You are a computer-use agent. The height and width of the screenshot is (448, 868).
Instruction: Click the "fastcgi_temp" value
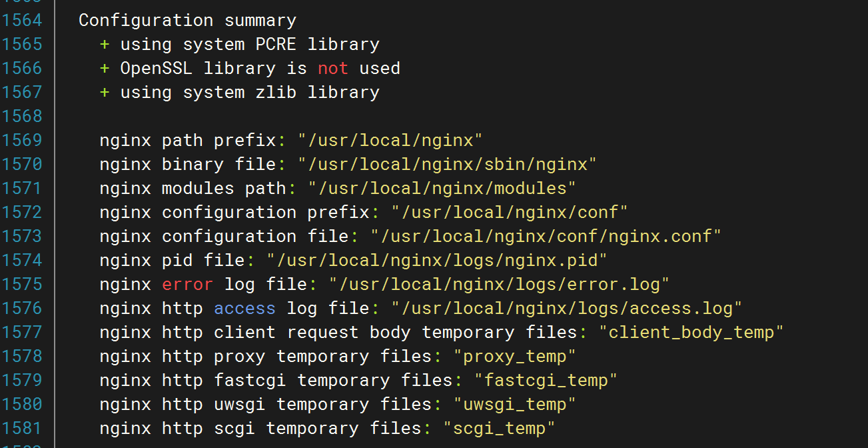pos(546,381)
